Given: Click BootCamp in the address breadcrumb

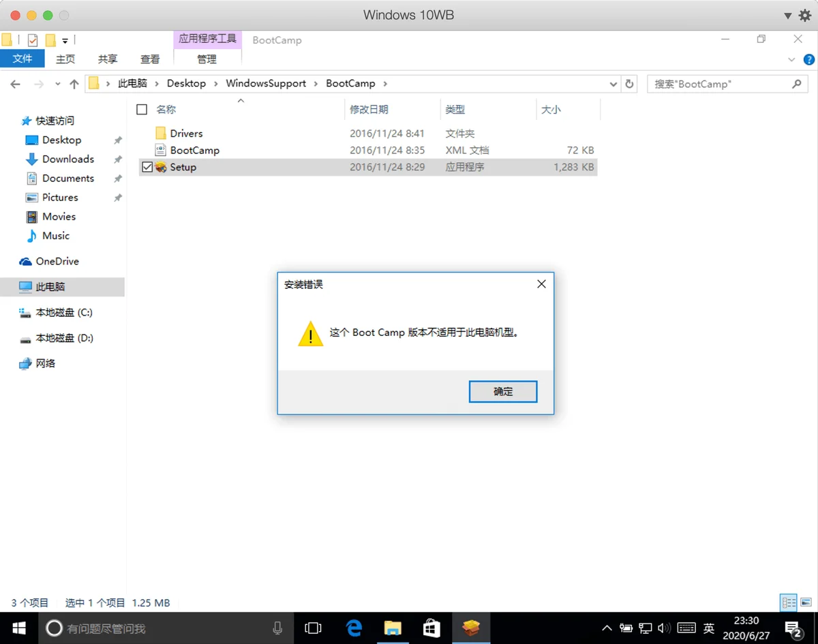Looking at the screenshot, I should click(350, 83).
